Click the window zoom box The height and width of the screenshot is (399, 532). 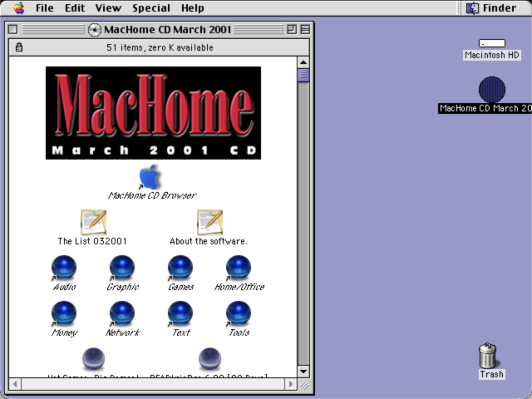(x=292, y=30)
